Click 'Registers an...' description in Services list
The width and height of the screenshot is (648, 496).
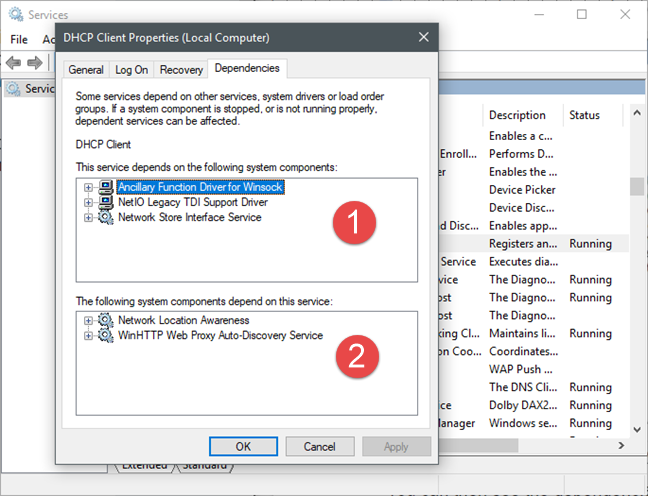coord(523,243)
